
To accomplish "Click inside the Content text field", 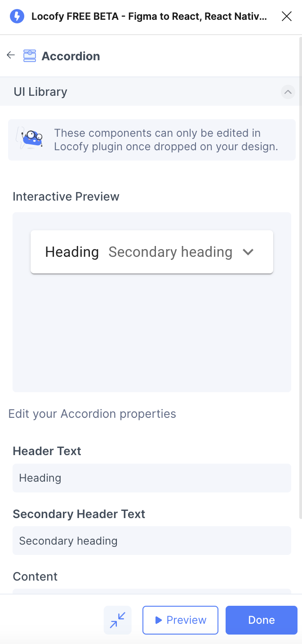I will click(x=151, y=592).
